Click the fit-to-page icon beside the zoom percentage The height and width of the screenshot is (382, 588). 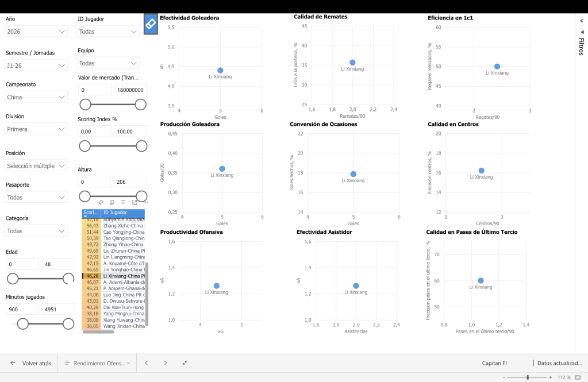click(578, 377)
